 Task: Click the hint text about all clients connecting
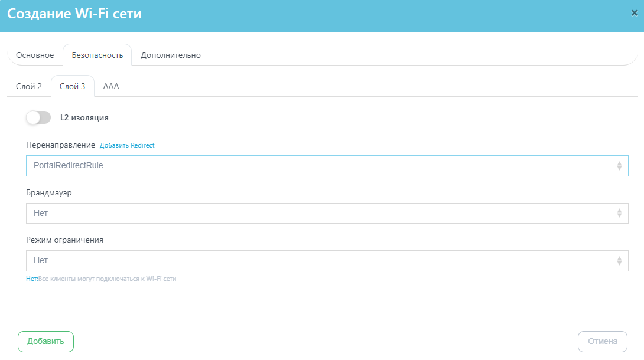[101, 279]
